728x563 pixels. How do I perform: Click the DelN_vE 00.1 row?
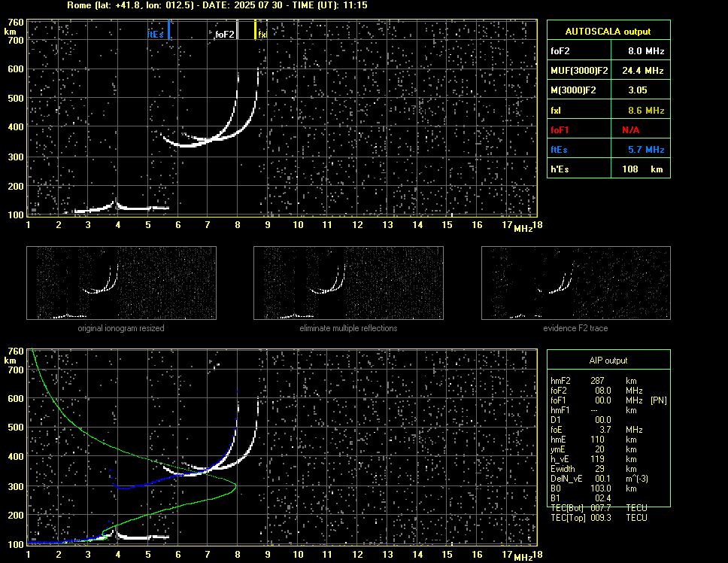(599, 479)
